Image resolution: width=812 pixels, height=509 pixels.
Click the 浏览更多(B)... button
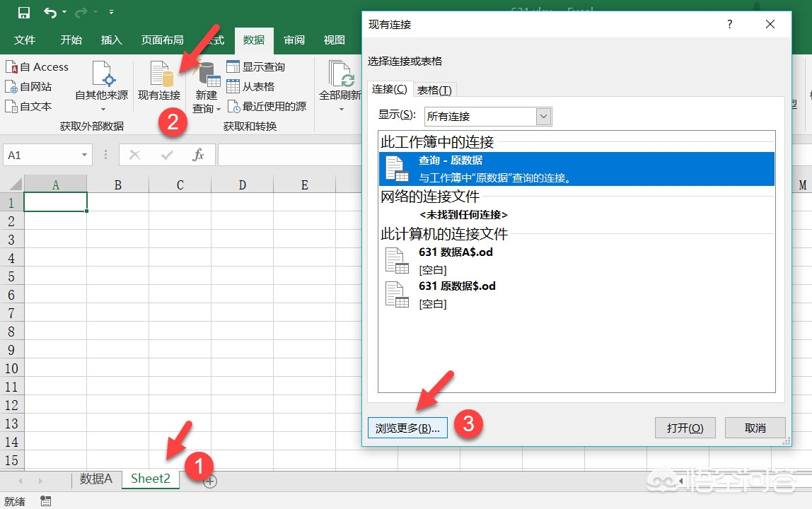click(407, 428)
